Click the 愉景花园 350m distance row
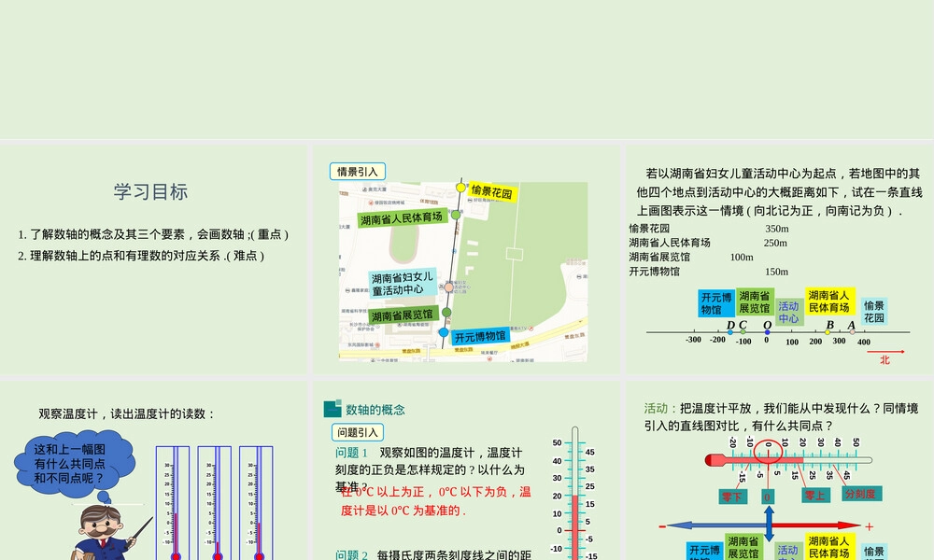The image size is (934, 560). point(709,229)
